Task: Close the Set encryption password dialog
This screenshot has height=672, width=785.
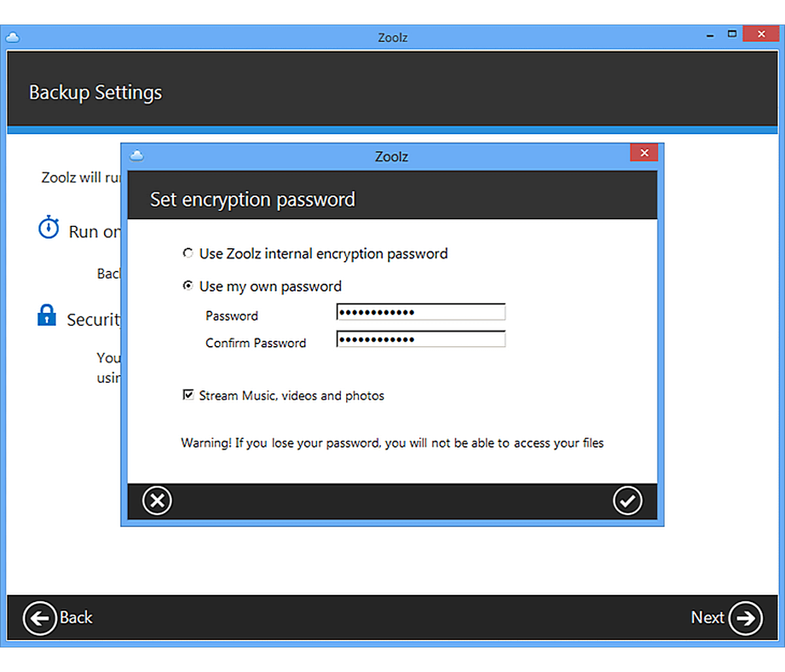Action: 644,153
